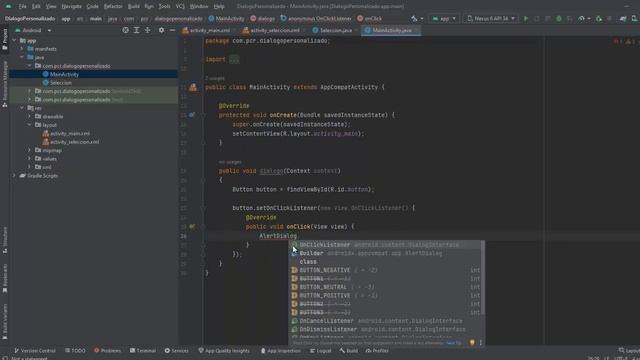Open the completion popup options (three dots)
Viewport: 640px width, 360px height.
[480, 342]
